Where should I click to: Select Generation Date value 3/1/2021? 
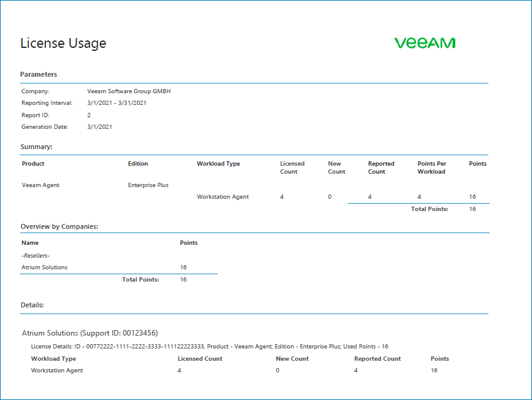(99, 126)
